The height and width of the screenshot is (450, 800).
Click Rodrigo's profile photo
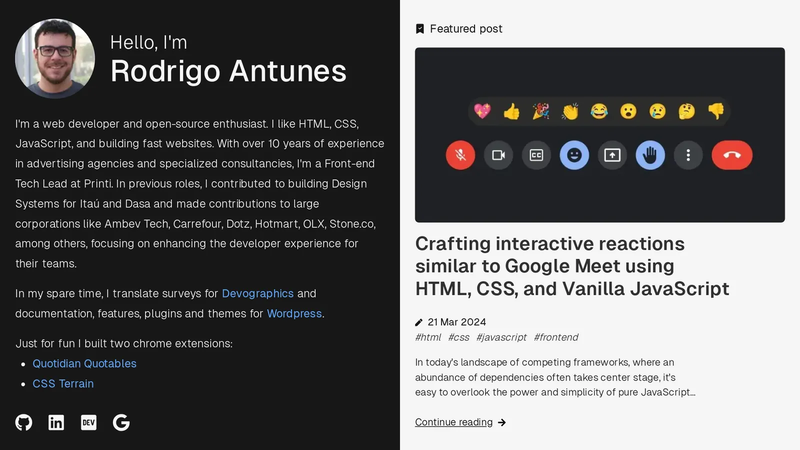point(55,58)
